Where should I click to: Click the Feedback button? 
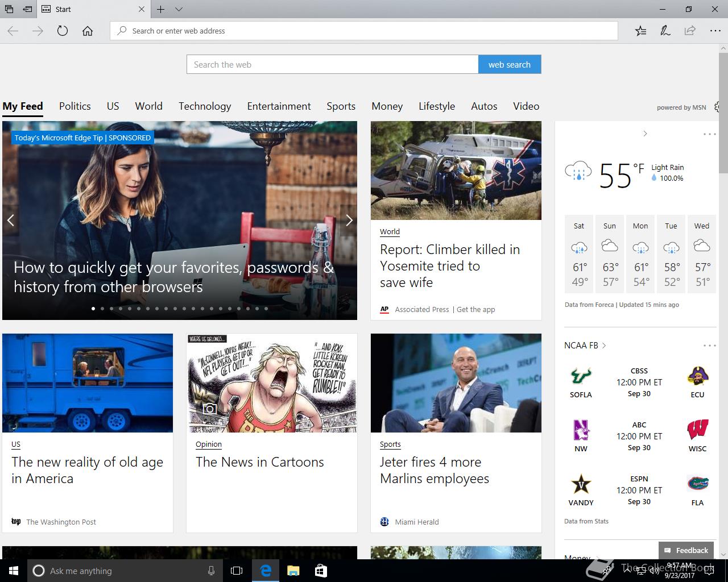(686, 550)
